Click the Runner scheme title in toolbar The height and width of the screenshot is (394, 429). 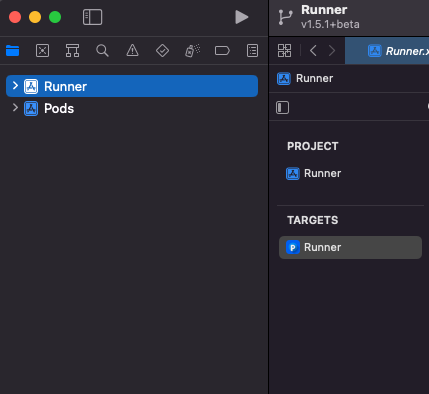324,10
